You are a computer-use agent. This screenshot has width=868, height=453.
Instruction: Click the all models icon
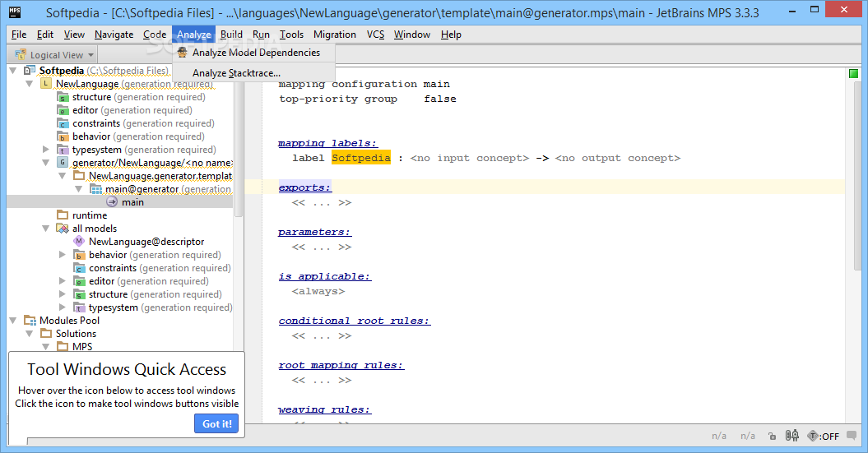pos(63,229)
